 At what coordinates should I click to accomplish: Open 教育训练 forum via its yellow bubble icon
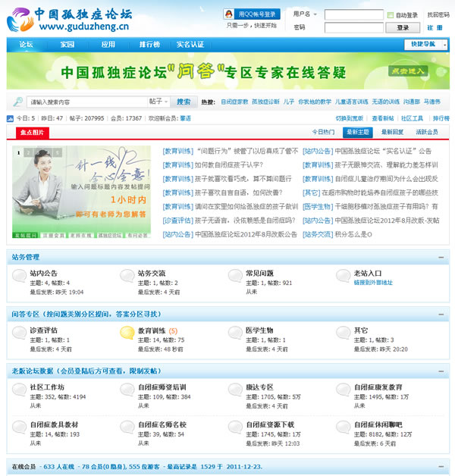pyautogui.click(x=128, y=334)
